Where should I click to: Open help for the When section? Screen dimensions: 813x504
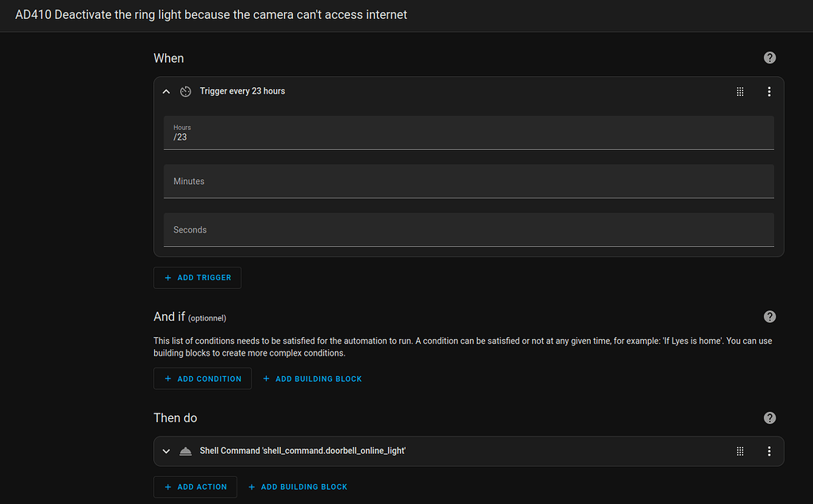[769, 58]
